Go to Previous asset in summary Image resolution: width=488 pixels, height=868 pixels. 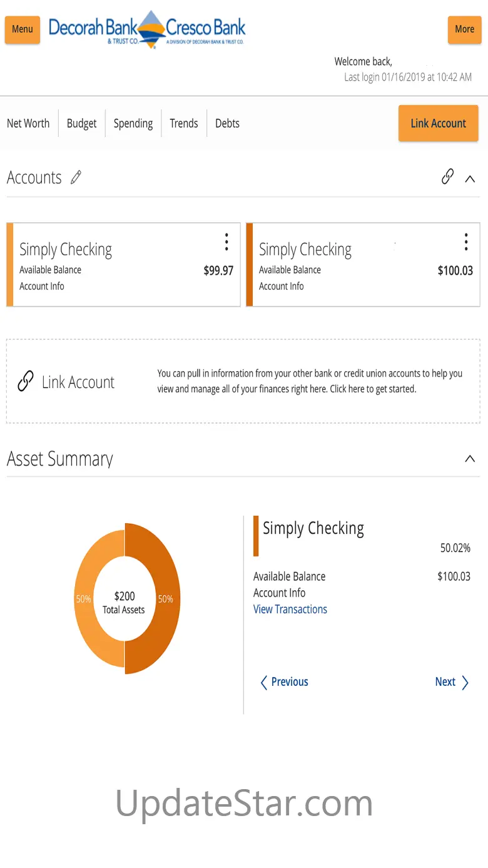click(285, 682)
